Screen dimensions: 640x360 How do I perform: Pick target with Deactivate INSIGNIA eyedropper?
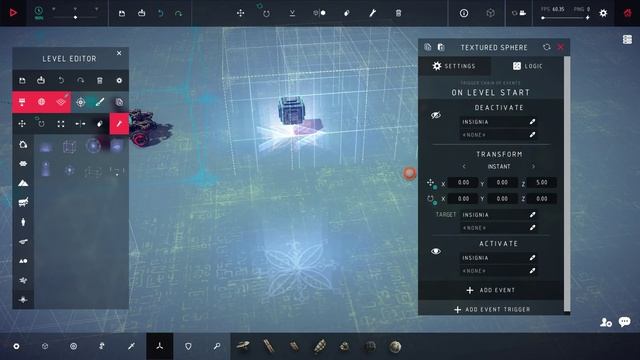pyautogui.click(x=532, y=122)
